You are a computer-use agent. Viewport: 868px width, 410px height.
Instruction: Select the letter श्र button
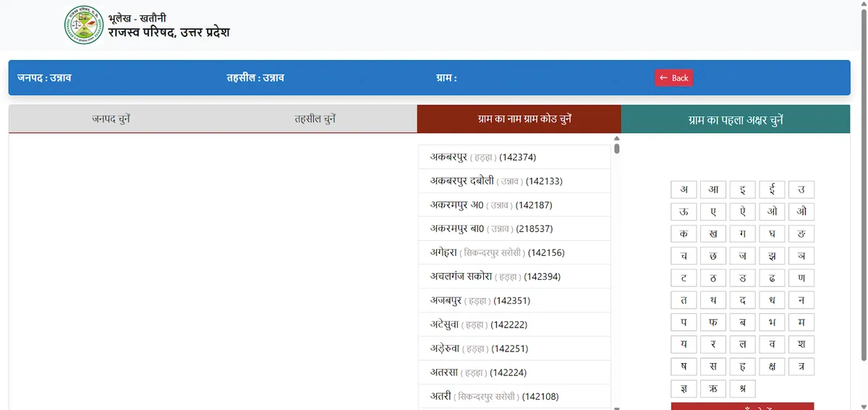(743, 388)
